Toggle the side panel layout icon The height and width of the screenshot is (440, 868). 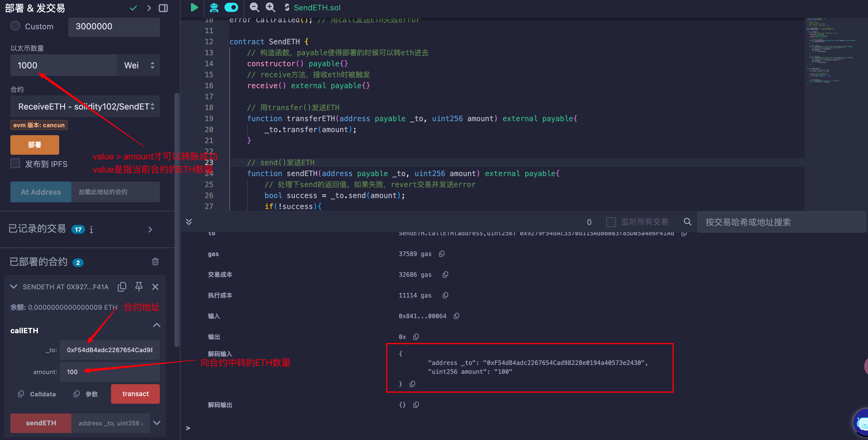163,8
